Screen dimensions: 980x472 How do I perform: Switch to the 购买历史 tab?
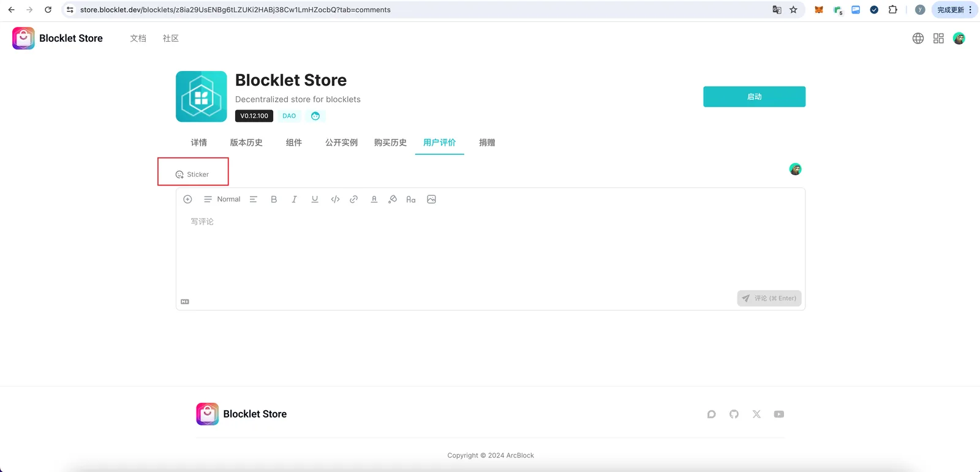(390, 143)
